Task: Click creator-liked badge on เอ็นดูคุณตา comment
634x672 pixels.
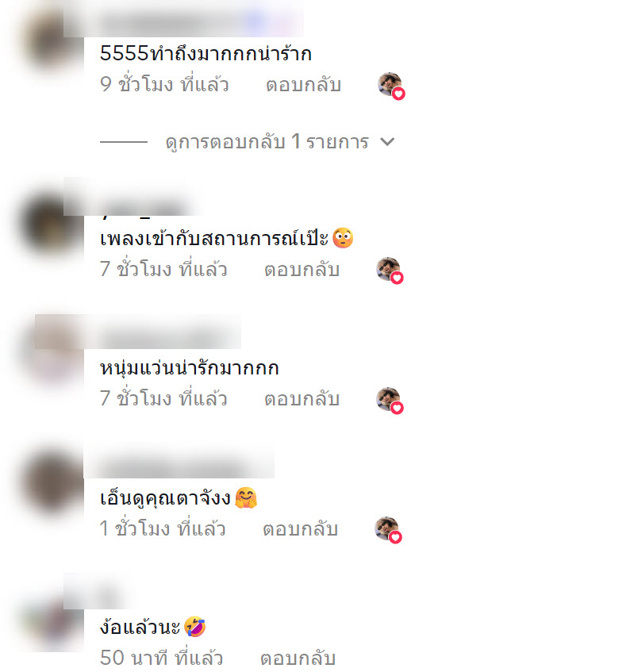Action: 388,530
